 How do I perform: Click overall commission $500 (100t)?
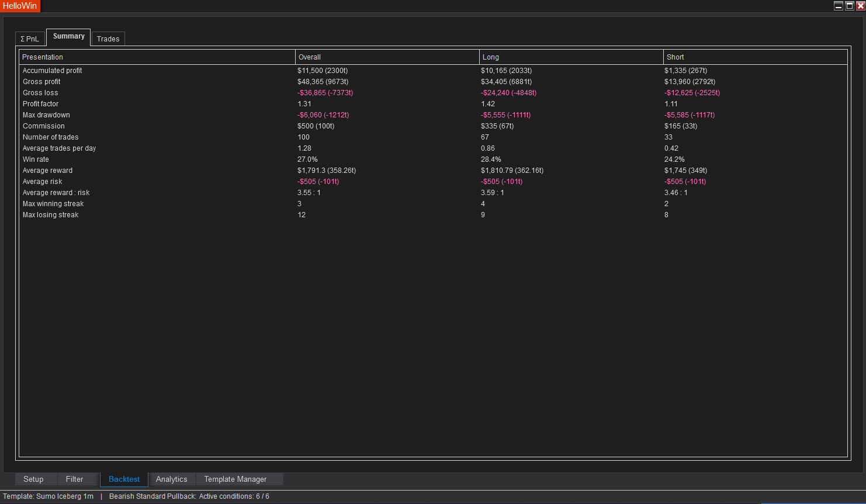coord(316,126)
